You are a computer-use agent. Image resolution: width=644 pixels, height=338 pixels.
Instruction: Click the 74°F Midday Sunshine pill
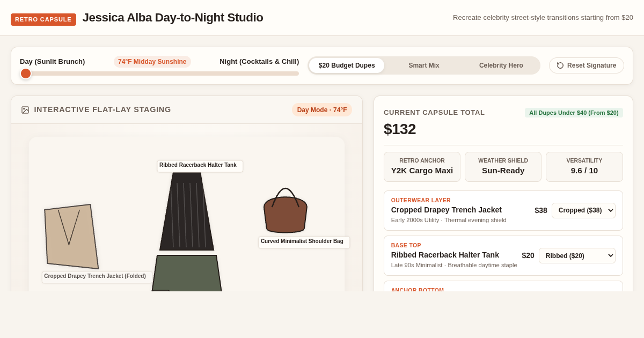coord(152,62)
